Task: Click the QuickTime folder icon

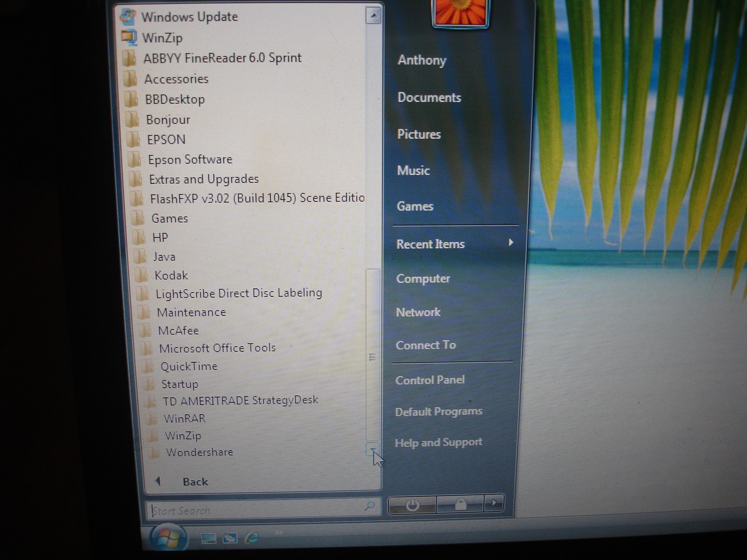Action: pos(147,366)
